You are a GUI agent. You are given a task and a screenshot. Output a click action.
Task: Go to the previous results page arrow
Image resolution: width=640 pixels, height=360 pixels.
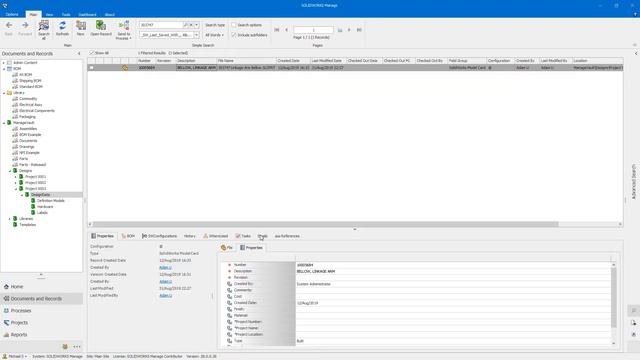tap(287, 30)
